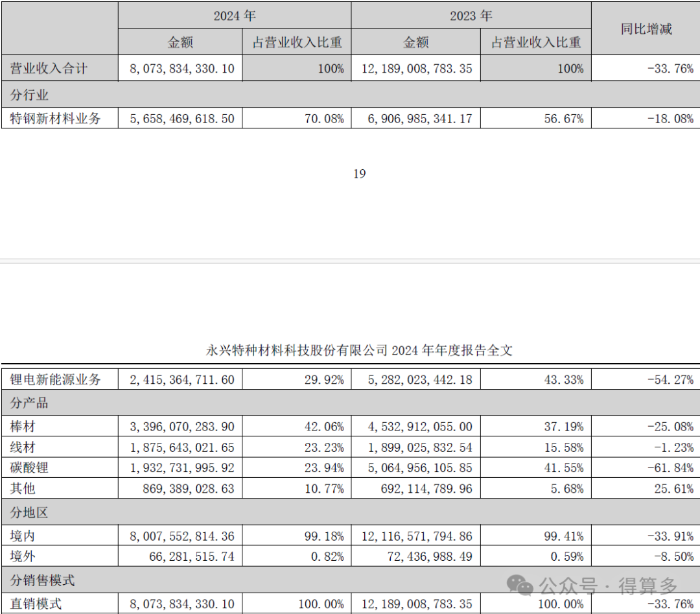
Task: Click the '营业收入合计' row label
Action: [x=49, y=68]
